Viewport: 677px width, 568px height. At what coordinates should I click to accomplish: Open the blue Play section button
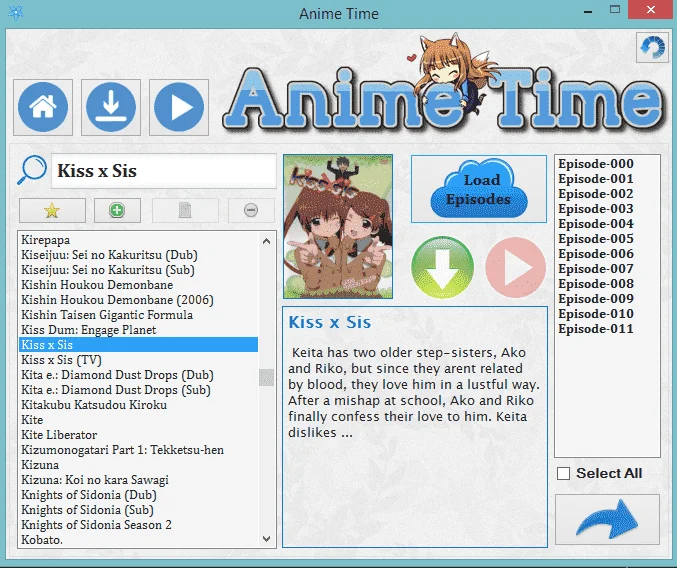tap(179, 107)
